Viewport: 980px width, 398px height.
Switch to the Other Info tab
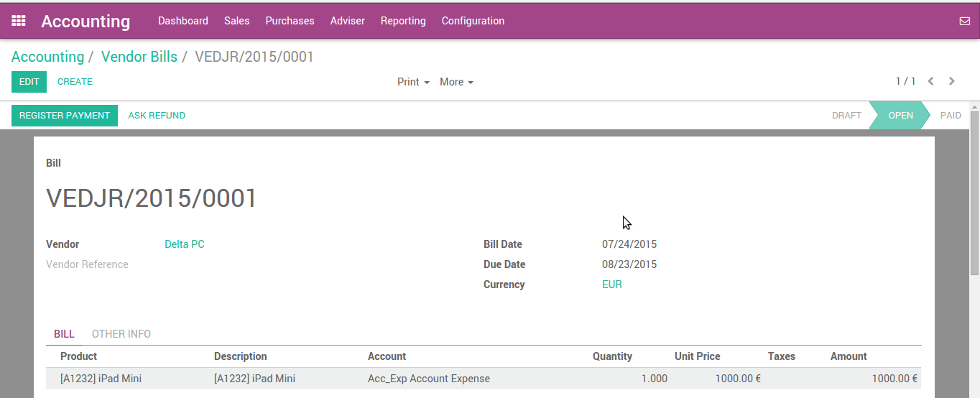(121, 334)
